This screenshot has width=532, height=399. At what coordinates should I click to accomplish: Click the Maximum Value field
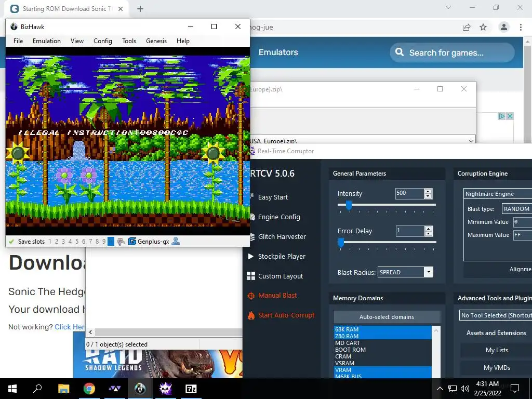click(x=523, y=235)
